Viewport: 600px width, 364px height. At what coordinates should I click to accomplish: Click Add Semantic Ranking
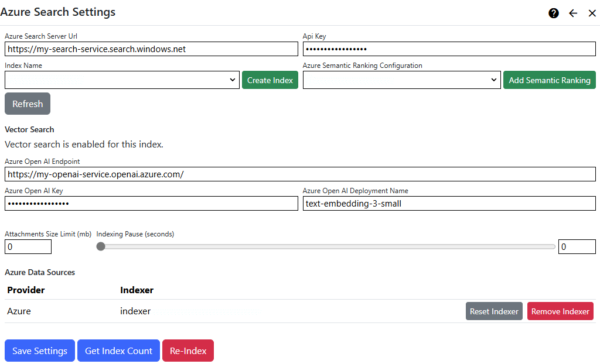click(549, 80)
